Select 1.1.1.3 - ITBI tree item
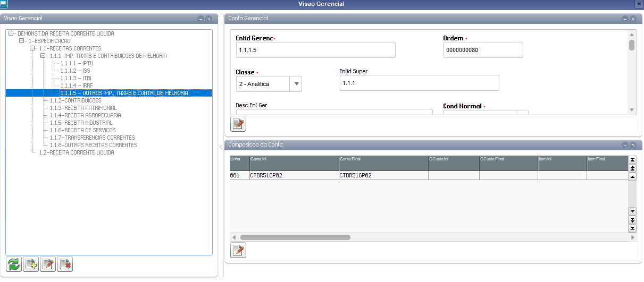This screenshot has height=282, width=644. [x=76, y=78]
